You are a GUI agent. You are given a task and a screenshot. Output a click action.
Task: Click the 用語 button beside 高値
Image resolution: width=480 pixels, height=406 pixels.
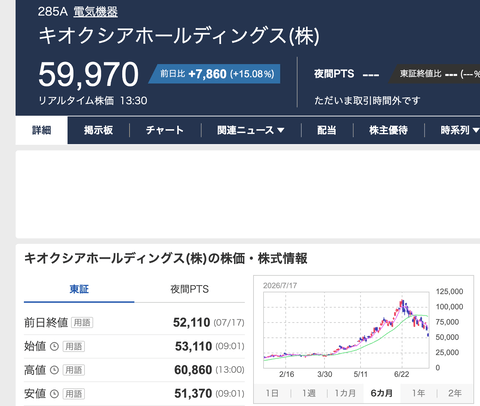[x=74, y=370]
